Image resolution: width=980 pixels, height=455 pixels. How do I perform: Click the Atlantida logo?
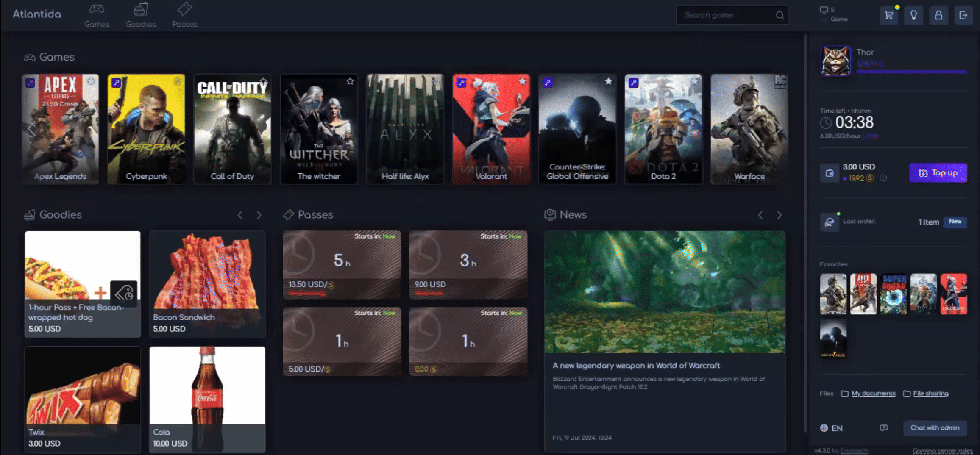[x=37, y=14]
